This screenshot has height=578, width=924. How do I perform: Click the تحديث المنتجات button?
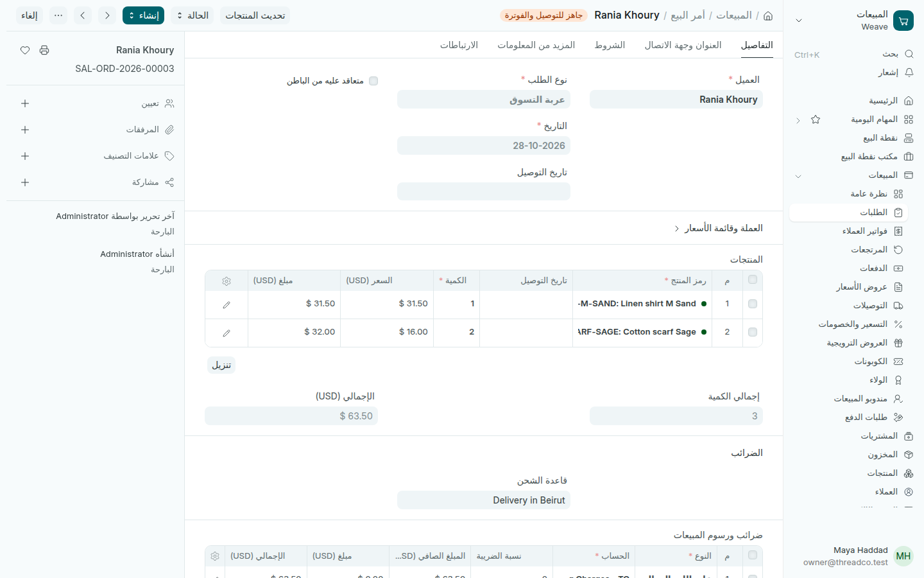pyautogui.click(x=255, y=15)
